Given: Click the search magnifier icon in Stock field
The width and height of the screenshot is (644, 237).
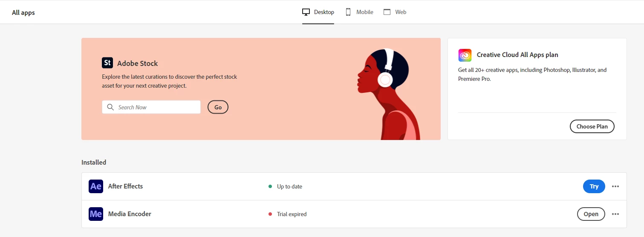Looking at the screenshot, I should point(110,107).
